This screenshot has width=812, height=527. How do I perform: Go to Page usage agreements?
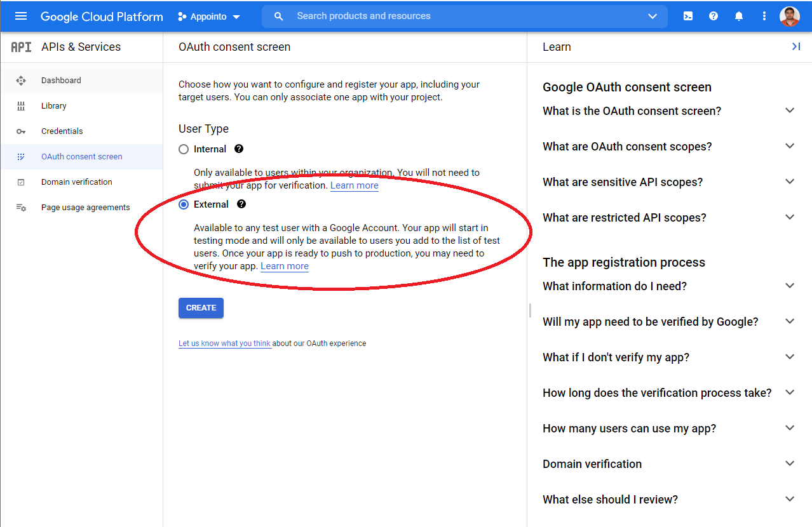point(81,208)
